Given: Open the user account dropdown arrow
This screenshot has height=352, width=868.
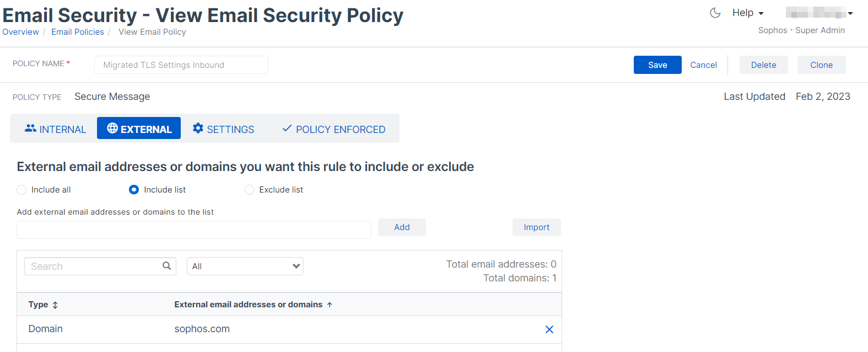Looking at the screenshot, I should [x=850, y=13].
